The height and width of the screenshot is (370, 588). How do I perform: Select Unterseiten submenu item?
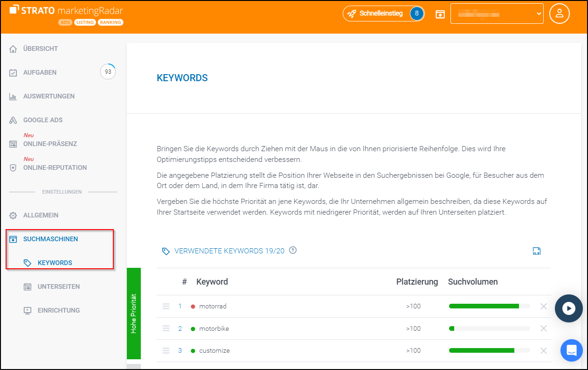(x=58, y=287)
